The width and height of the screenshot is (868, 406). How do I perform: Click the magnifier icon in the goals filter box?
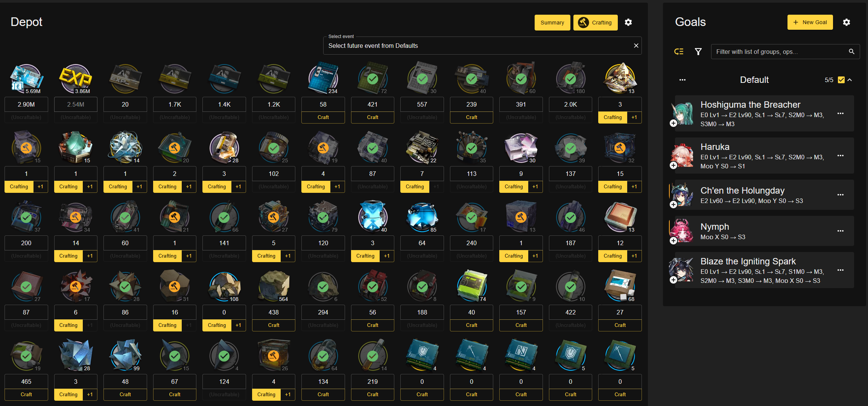(851, 52)
